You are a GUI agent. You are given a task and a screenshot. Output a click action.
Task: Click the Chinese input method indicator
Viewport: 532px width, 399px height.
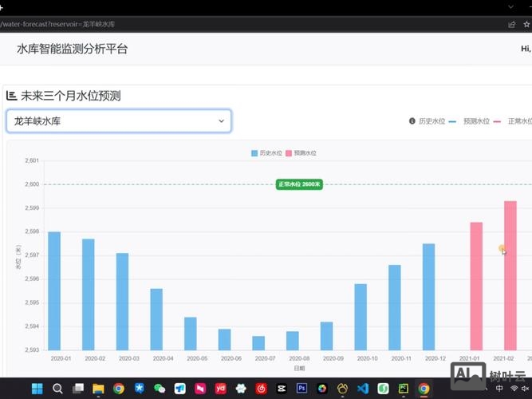[499, 389]
